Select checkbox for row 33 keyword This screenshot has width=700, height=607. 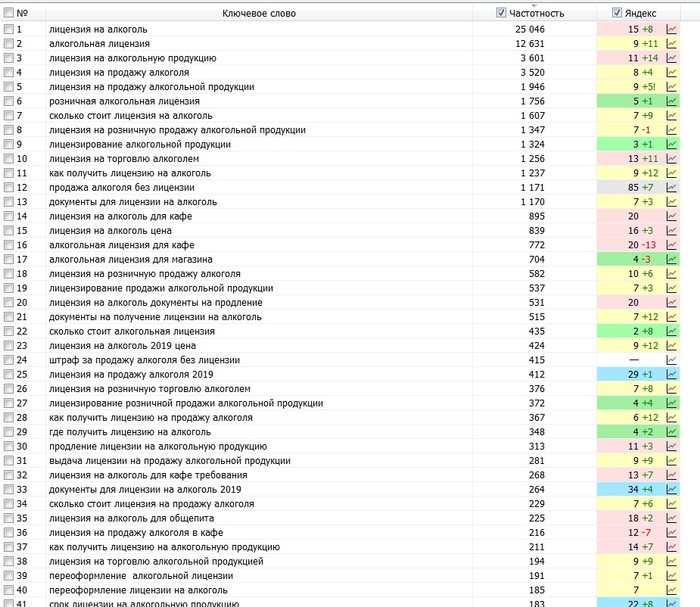point(8,490)
